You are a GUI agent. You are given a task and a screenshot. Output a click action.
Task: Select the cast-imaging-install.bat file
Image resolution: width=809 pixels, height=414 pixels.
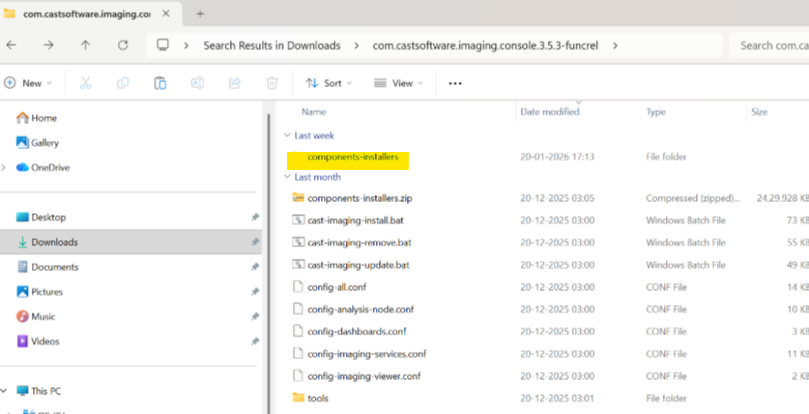point(357,220)
